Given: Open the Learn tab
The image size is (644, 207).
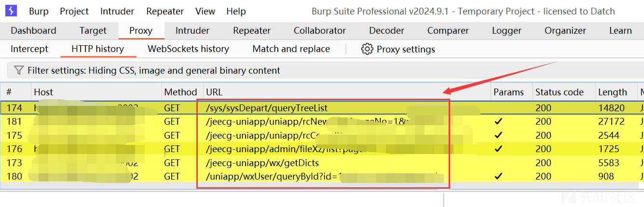Looking at the screenshot, I should (620, 30).
